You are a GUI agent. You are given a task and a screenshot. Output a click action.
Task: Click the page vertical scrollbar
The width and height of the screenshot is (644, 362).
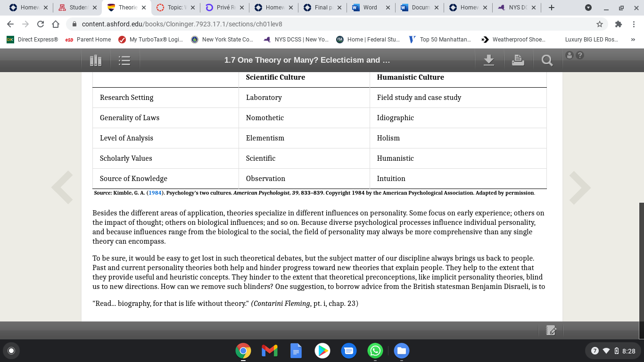[x=641, y=271]
